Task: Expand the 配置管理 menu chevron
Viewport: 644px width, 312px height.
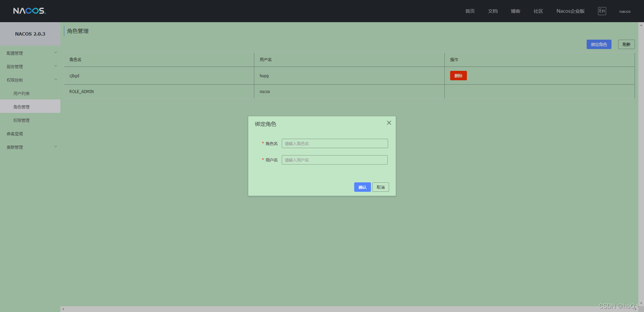Action: click(x=56, y=53)
